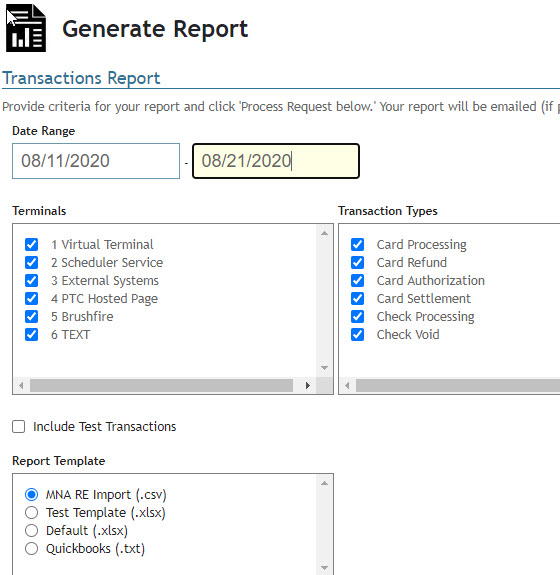Viewport: 560px width, 575px height.
Task: Click Report Template scroll up arrow
Action: pos(324,483)
